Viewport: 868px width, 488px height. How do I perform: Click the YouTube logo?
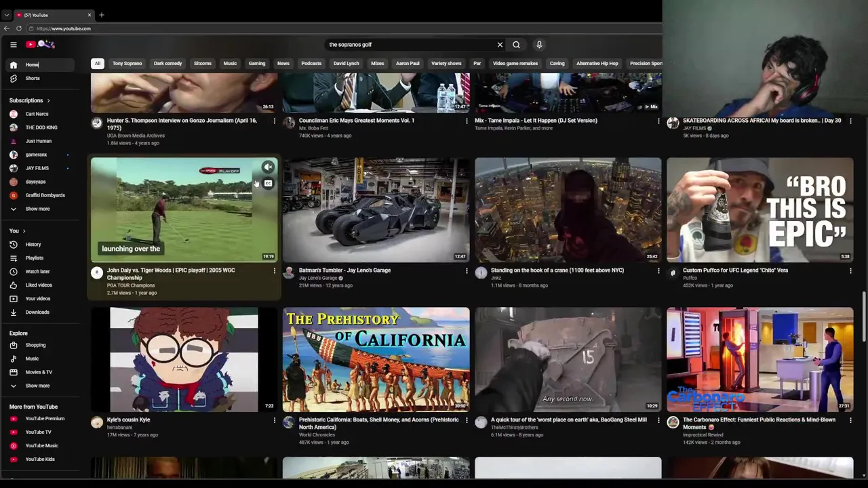point(40,45)
